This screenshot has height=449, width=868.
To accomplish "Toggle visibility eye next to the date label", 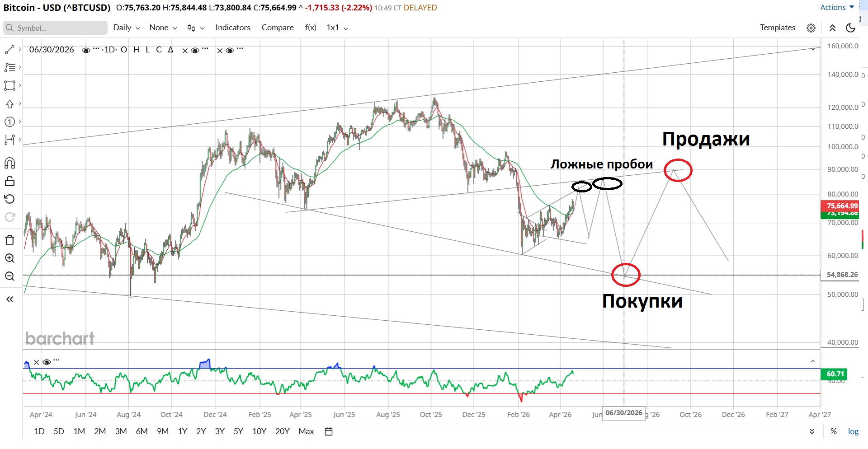I will [x=85, y=50].
